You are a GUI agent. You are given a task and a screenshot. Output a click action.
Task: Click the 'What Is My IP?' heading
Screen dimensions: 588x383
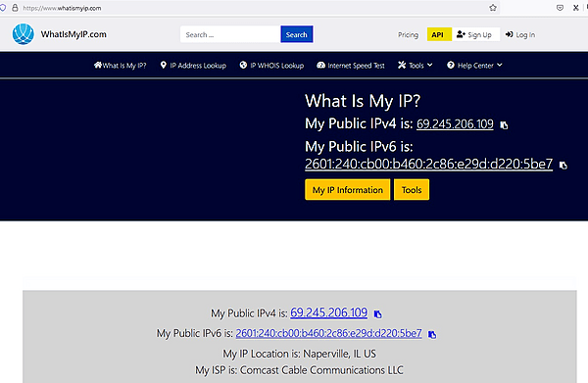pyautogui.click(x=363, y=101)
